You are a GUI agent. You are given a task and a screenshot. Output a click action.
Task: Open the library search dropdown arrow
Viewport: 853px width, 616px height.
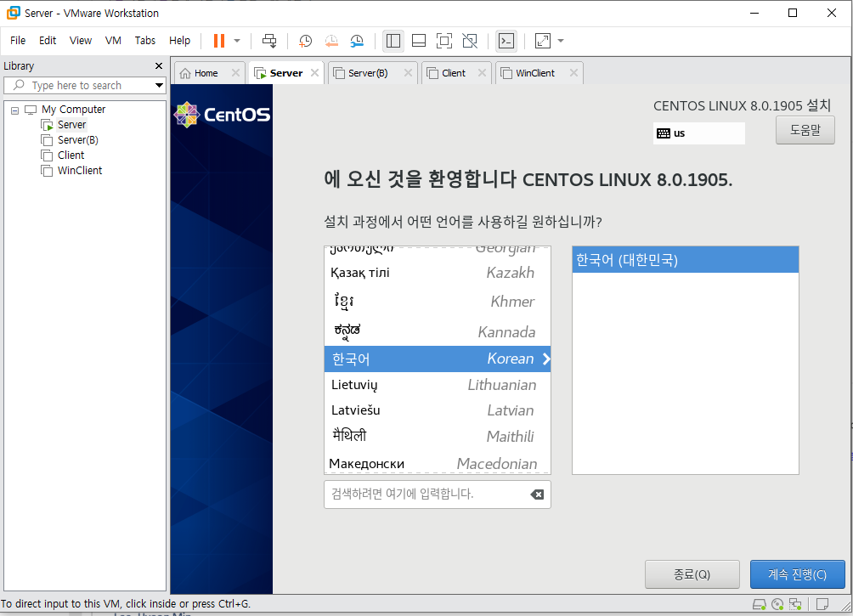(x=159, y=86)
